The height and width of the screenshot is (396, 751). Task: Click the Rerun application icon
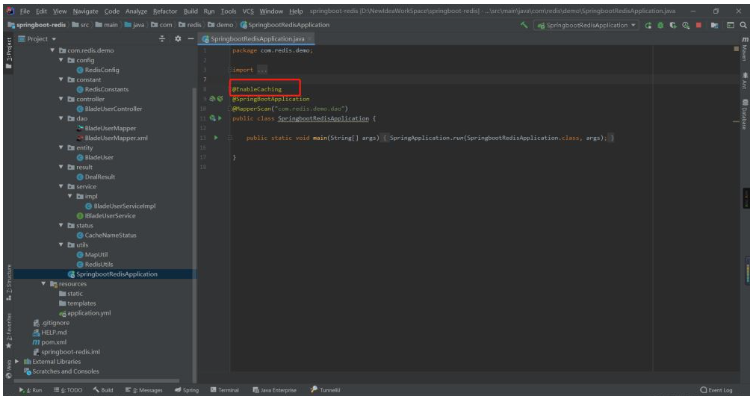tap(648, 25)
